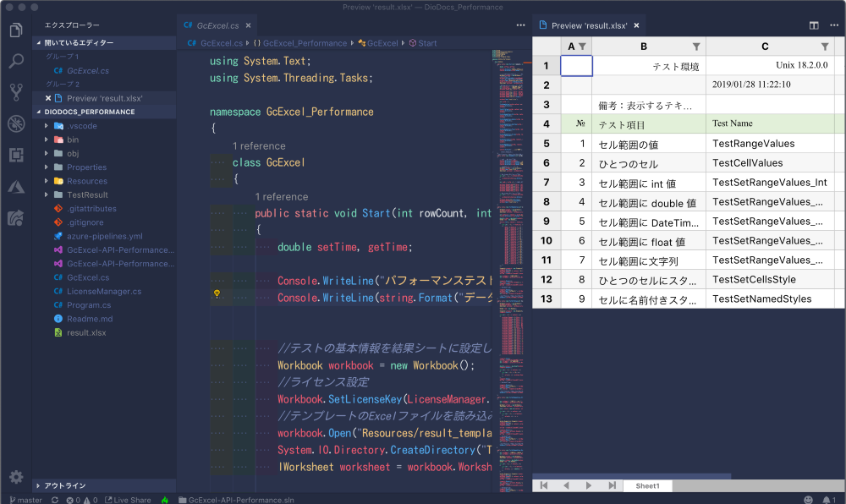Screen dimensions: 846x504
Task: Click the spreadsheet horizontal scrollbar
Action: click(x=632, y=476)
